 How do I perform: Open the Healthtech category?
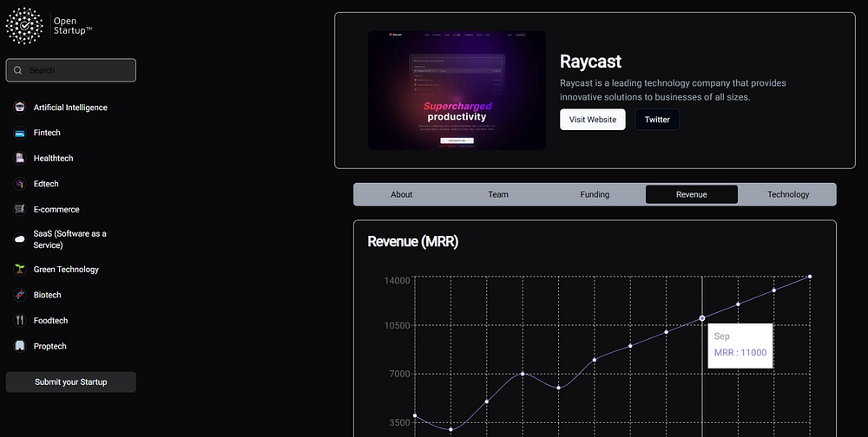pos(53,158)
